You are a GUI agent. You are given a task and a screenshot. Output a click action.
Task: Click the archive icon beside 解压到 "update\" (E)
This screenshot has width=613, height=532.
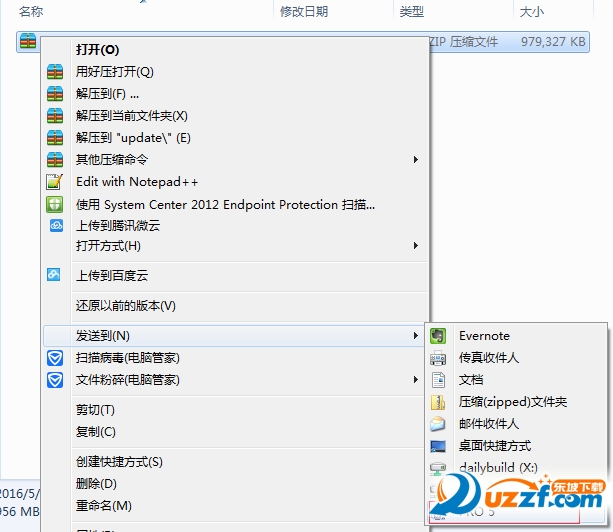pyautogui.click(x=55, y=138)
